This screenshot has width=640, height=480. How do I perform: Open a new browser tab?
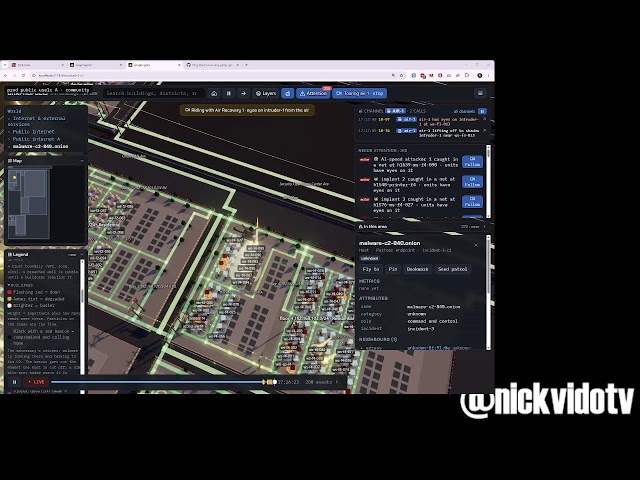click(246, 65)
